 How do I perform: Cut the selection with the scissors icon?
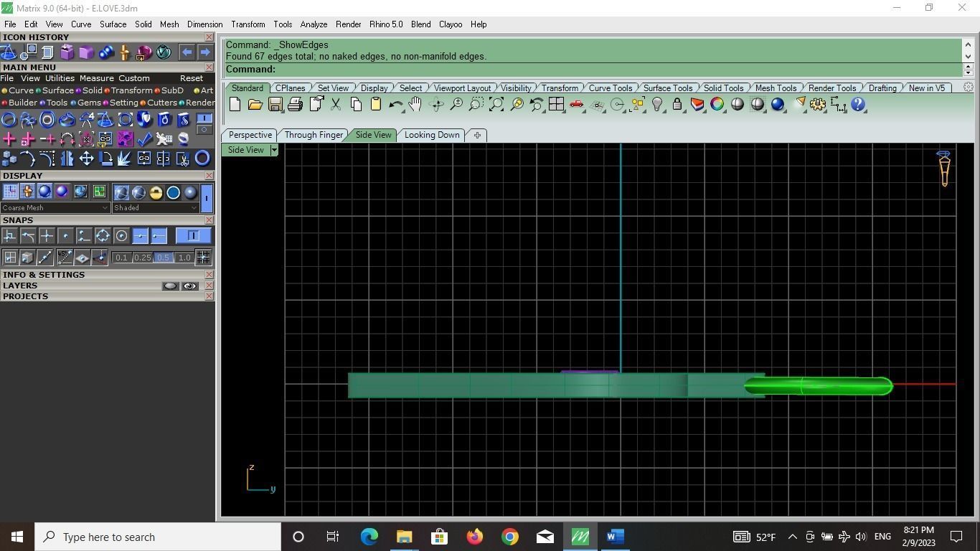coord(335,105)
